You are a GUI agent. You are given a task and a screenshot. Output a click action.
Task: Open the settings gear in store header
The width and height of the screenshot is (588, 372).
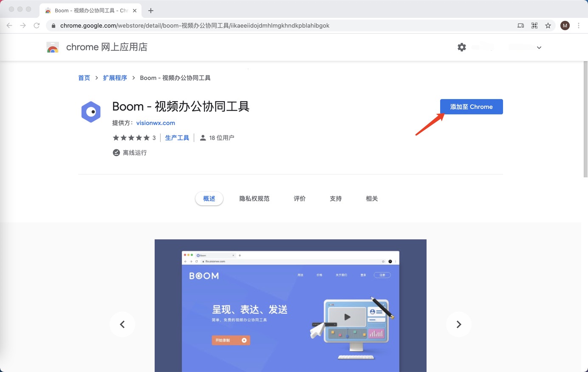[462, 47]
